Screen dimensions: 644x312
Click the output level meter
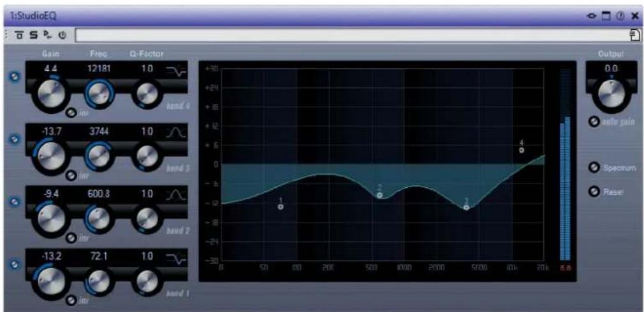pos(565,164)
